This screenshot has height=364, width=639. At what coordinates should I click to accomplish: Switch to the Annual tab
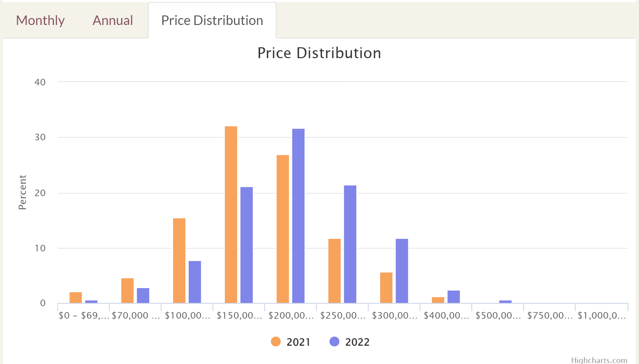click(x=112, y=20)
